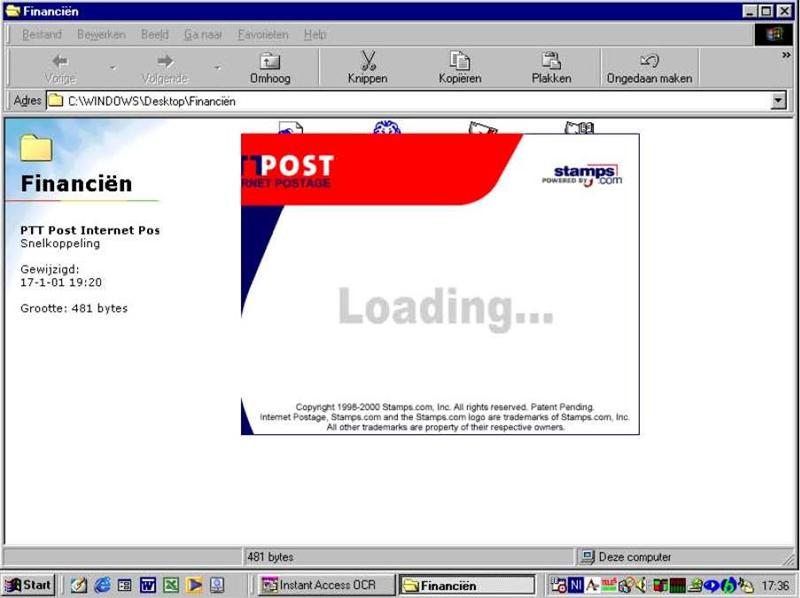Open the Bewerken menu
800x598 pixels.
coord(101,35)
